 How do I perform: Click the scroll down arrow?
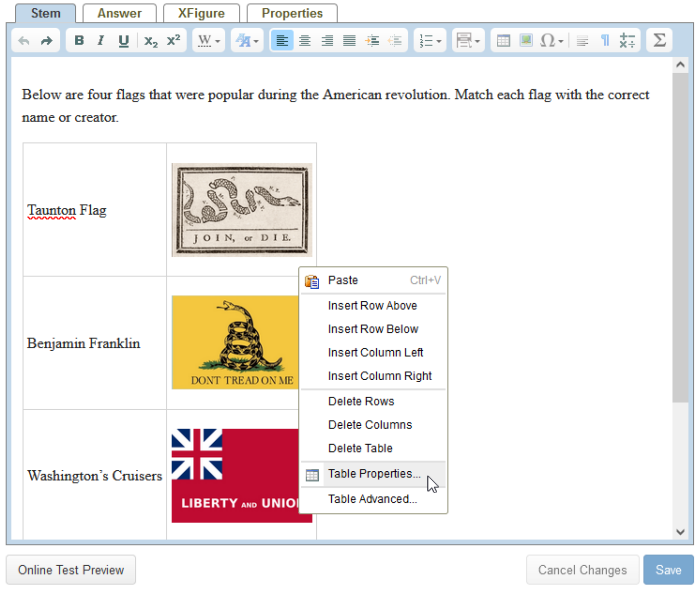[x=680, y=532]
